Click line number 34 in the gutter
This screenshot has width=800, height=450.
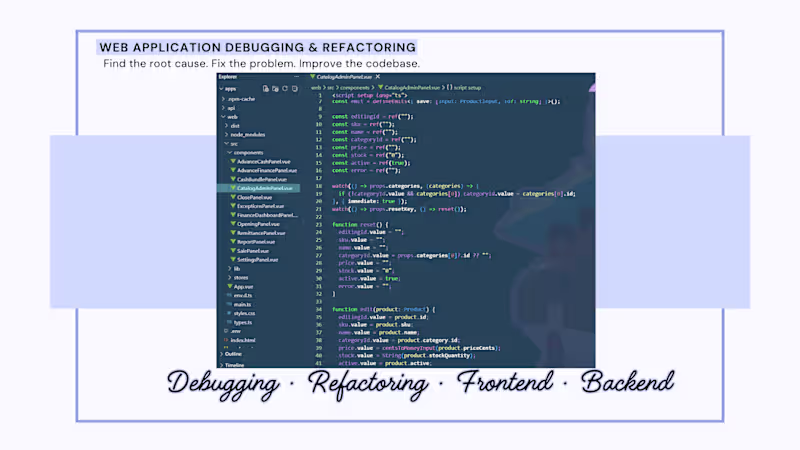click(318, 309)
